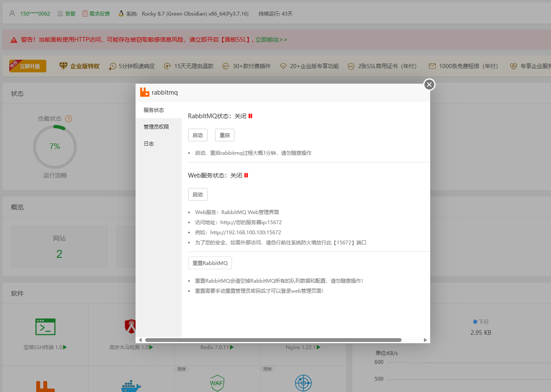Click the dialog scrollbar left arrow
The width and height of the screenshot is (551, 392).
coord(140,340)
